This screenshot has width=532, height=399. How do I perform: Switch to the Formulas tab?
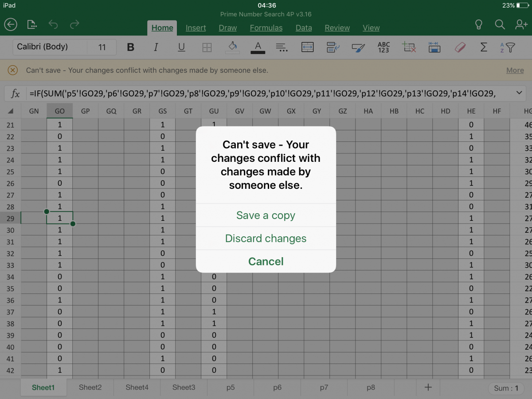coord(266,27)
